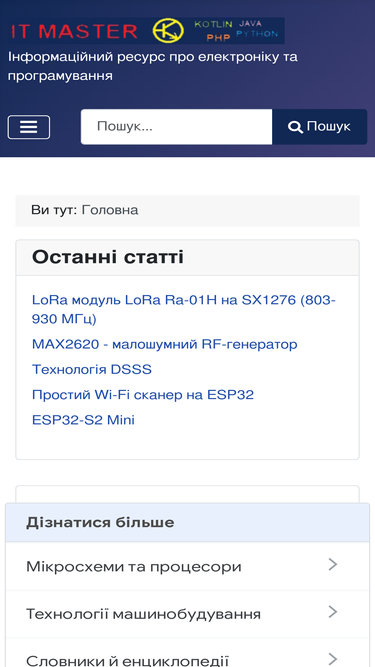The image size is (375, 667).
Task: Open ESP32-S2 Mini article link
Action: [x=83, y=420]
